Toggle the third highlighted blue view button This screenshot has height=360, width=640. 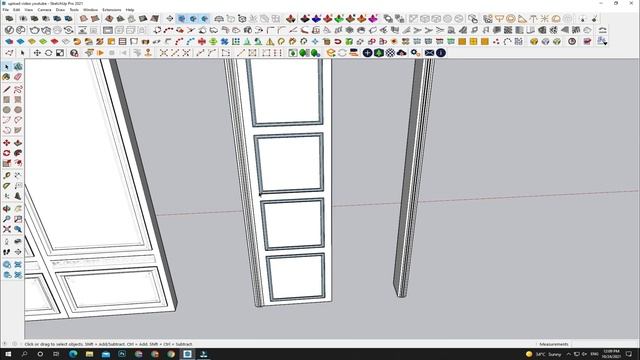tap(204, 19)
